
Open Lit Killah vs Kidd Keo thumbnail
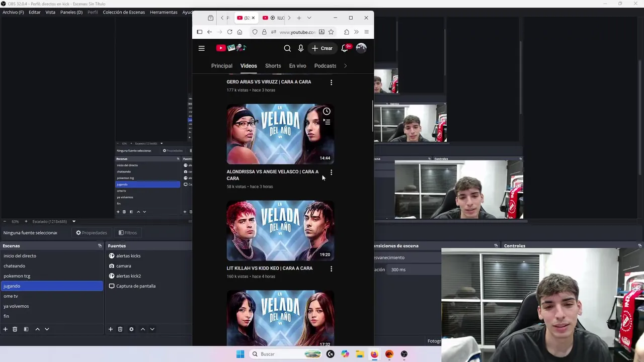pos(280,230)
